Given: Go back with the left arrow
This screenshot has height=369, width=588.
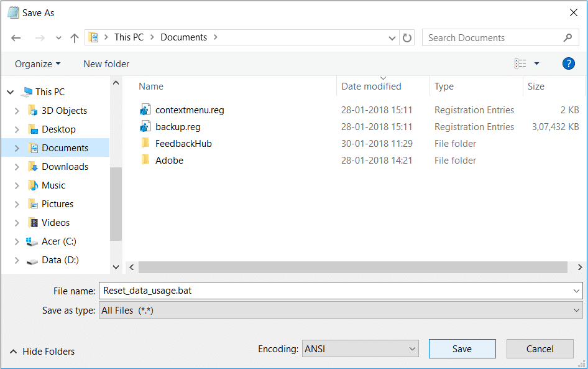Looking at the screenshot, I should tap(16, 38).
